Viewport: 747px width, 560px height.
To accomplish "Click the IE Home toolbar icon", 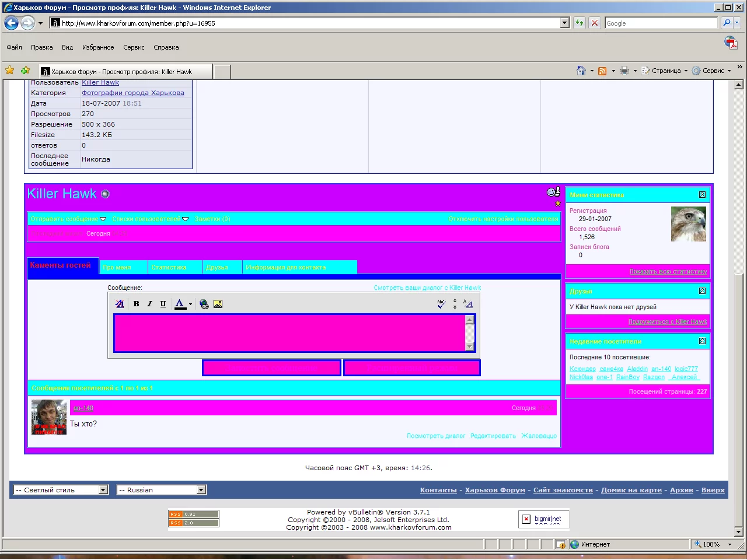I will point(581,71).
